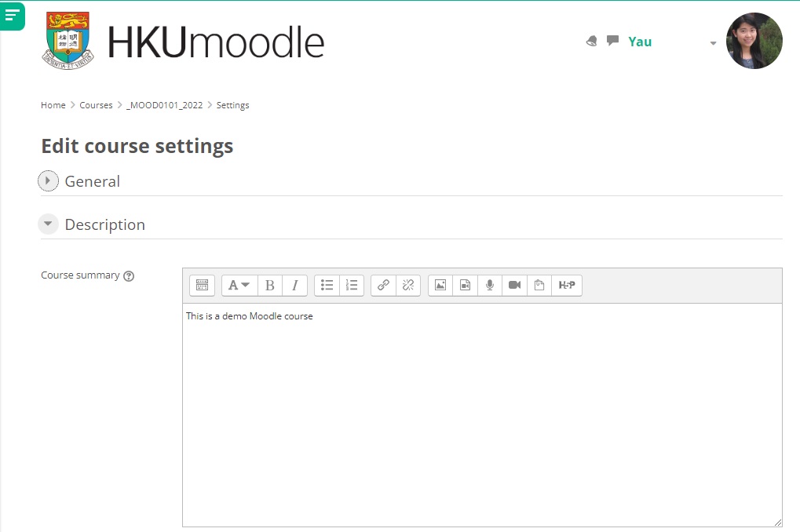The width and height of the screenshot is (800, 532).
Task: Click the unlink icon
Action: 407,286
